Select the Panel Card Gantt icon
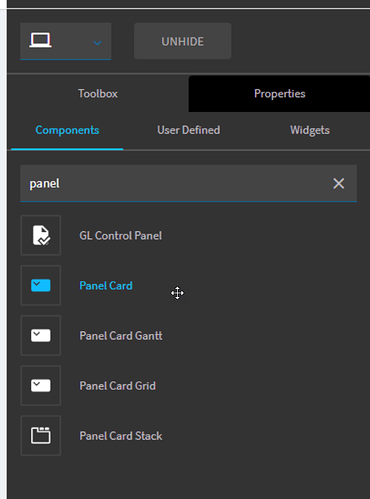Screen dimensions: 370x499 [x=41, y=336]
